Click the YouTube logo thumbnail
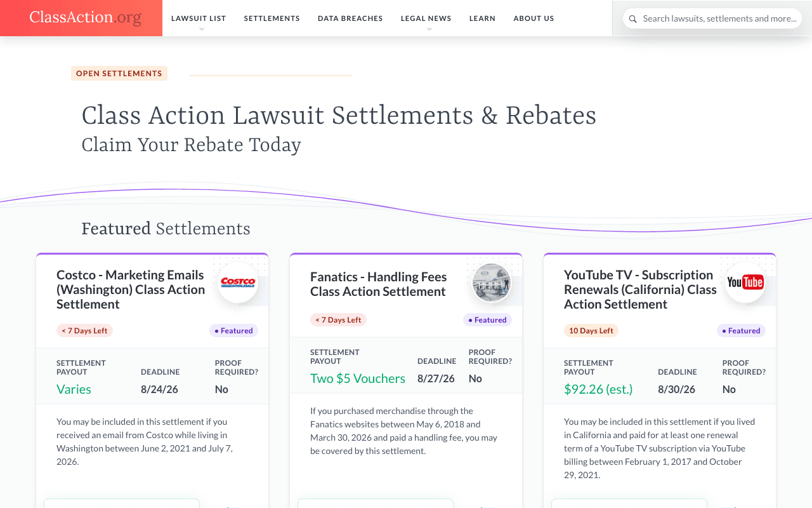 745,283
